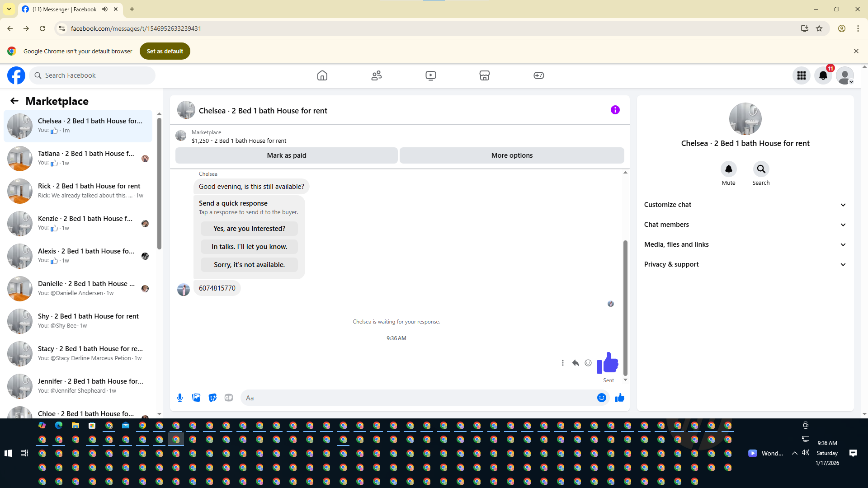Viewport: 868px width, 488px height.
Task: Open Facebook notifications bell
Action: 823,75
